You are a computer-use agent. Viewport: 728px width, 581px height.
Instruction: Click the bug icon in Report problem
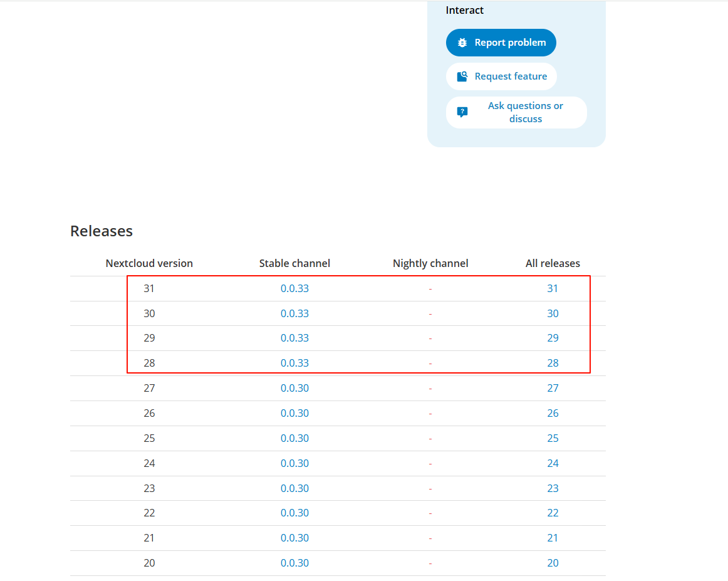pyautogui.click(x=462, y=43)
